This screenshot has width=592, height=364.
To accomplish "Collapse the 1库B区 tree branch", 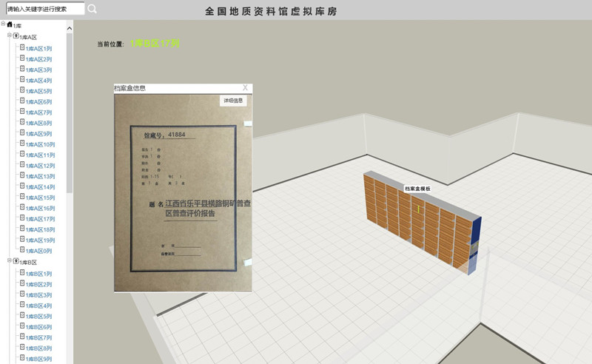I will tap(10, 261).
